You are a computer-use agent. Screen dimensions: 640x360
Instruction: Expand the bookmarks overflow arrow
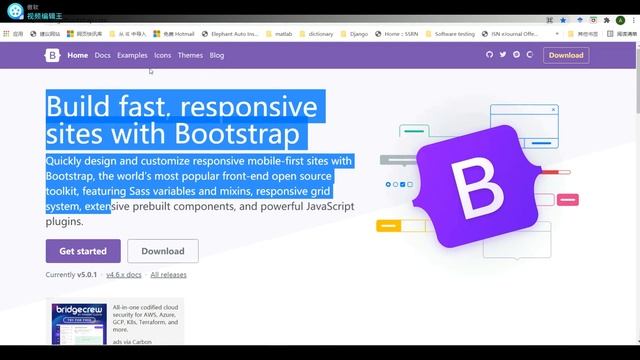point(557,34)
